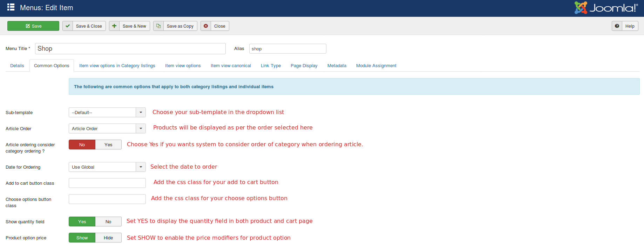Click the grid menu icon beside Menus title
Viewport: 644px width, 246px height.
coord(11,7)
